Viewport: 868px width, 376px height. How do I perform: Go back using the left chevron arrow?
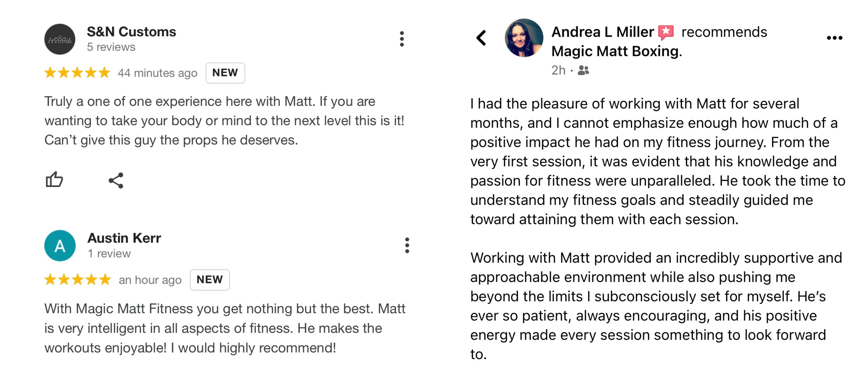[481, 38]
